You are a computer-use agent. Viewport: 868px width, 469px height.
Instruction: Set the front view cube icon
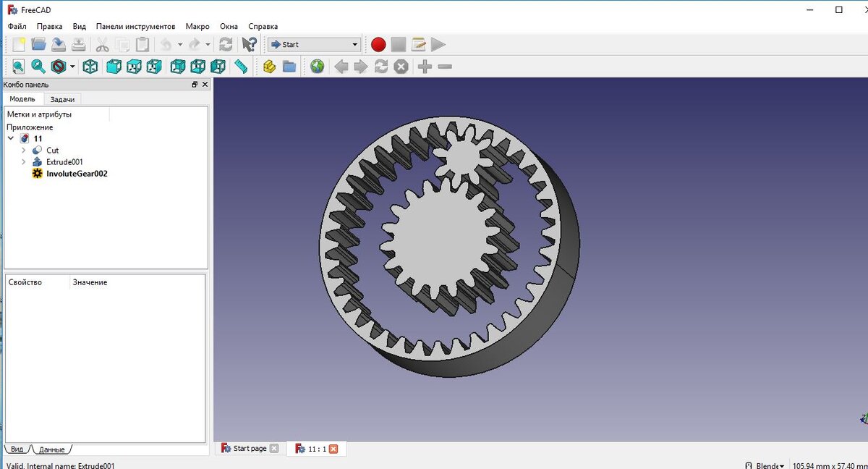[x=114, y=67]
